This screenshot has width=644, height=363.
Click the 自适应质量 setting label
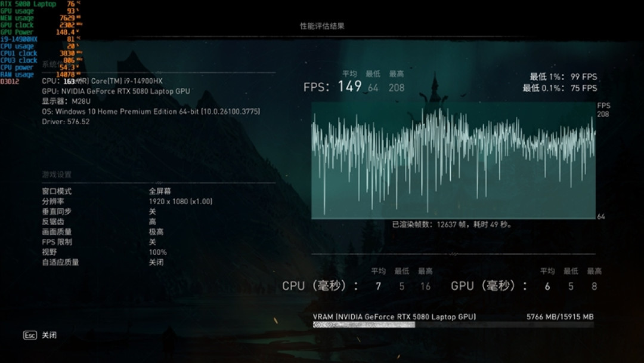[x=60, y=262]
